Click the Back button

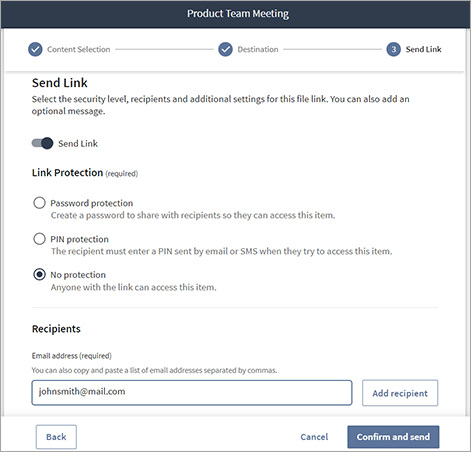point(56,437)
